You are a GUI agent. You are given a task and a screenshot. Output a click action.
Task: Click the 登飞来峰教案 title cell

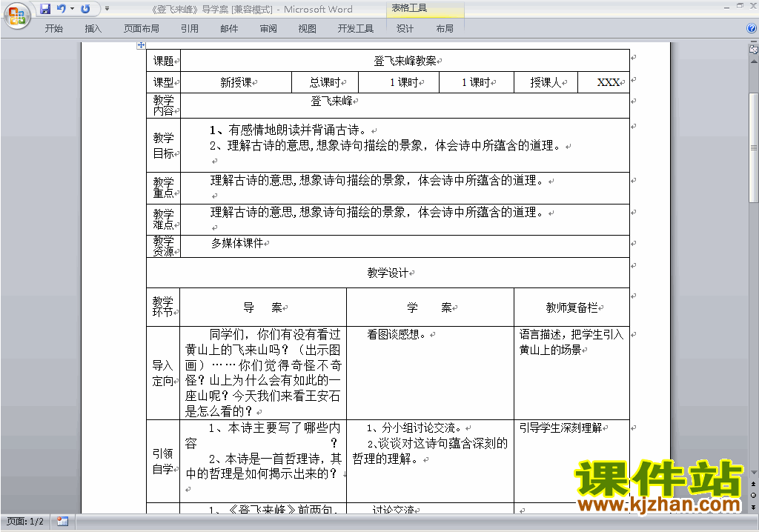click(x=405, y=61)
